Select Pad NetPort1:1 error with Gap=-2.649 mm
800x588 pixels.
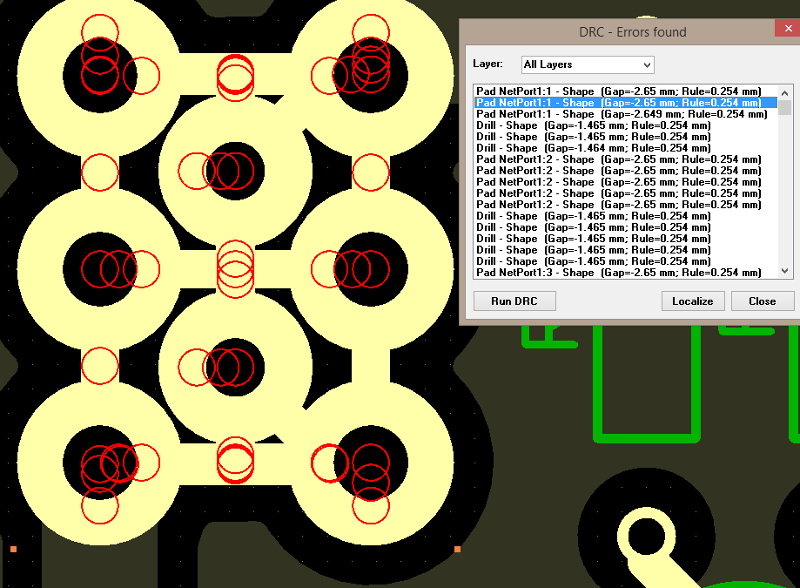click(626, 114)
